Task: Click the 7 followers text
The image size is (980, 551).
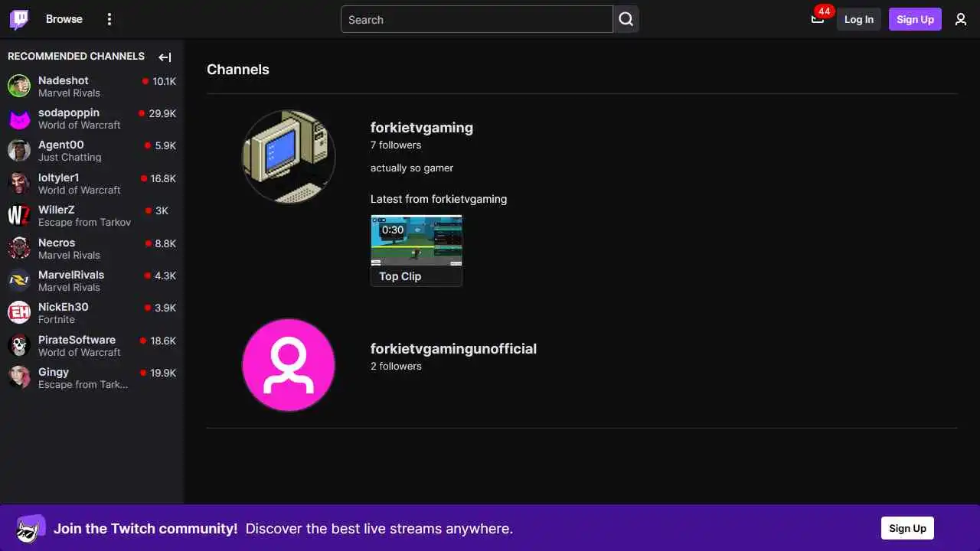Action: pos(396,145)
